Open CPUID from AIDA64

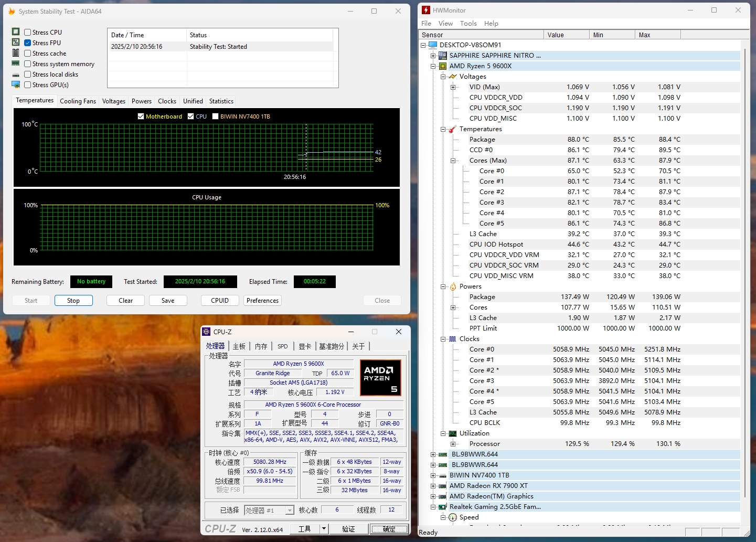tap(220, 301)
